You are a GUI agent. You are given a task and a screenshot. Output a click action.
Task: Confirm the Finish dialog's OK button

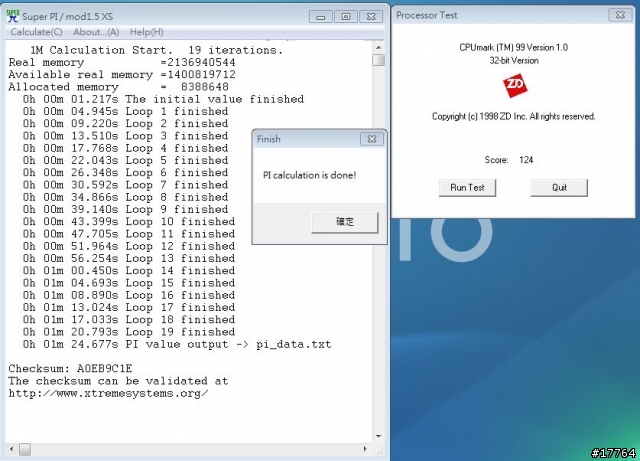coord(344,222)
